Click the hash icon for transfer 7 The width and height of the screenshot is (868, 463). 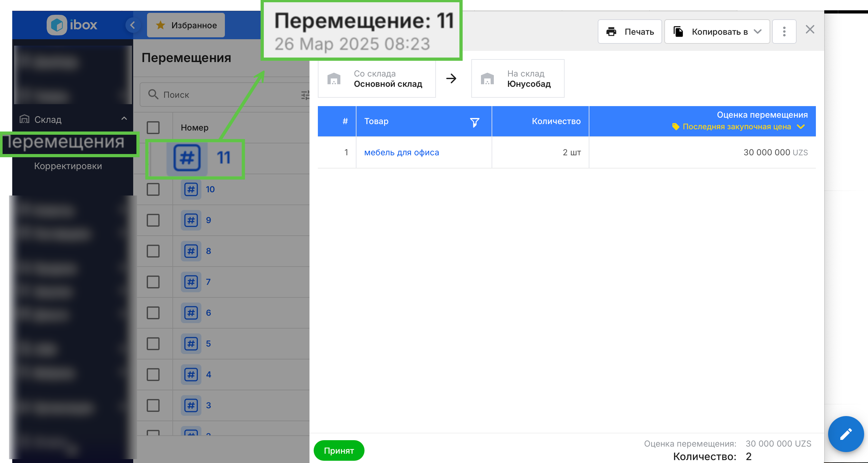coord(191,282)
